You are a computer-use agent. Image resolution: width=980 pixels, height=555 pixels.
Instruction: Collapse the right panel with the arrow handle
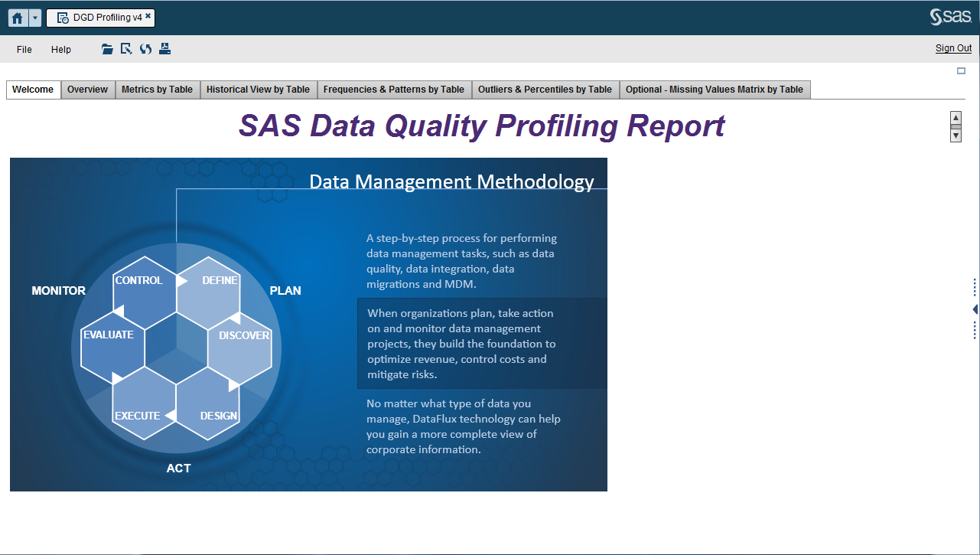975,309
